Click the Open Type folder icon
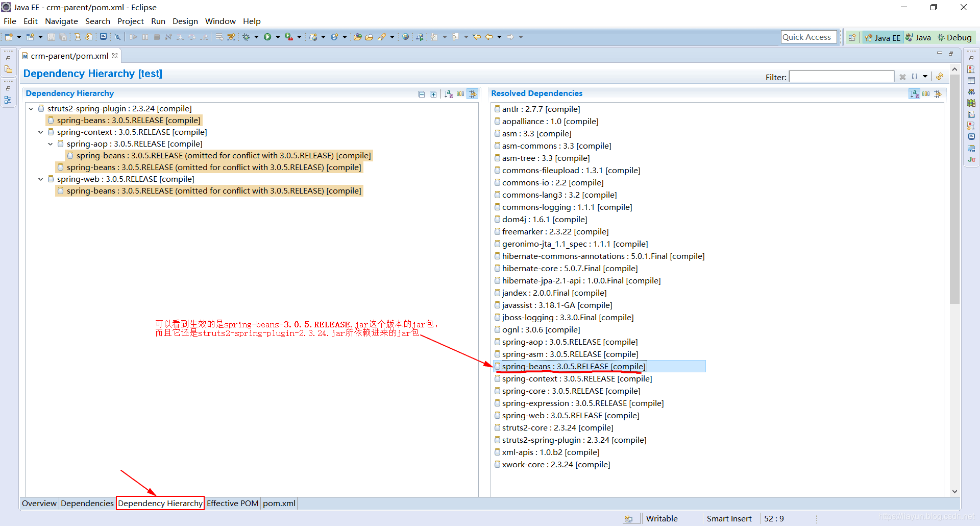 click(x=357, y=37)
